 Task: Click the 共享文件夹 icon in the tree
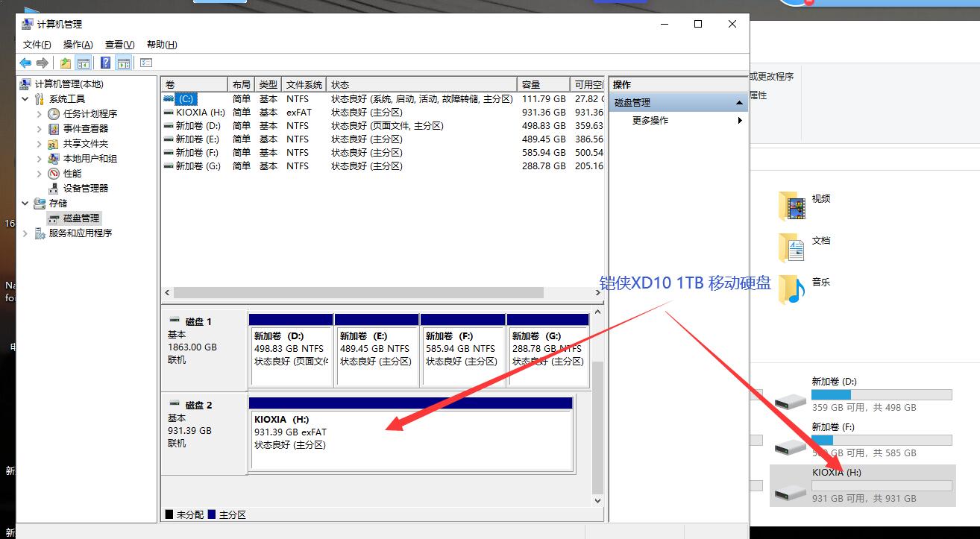click(54, 144)
